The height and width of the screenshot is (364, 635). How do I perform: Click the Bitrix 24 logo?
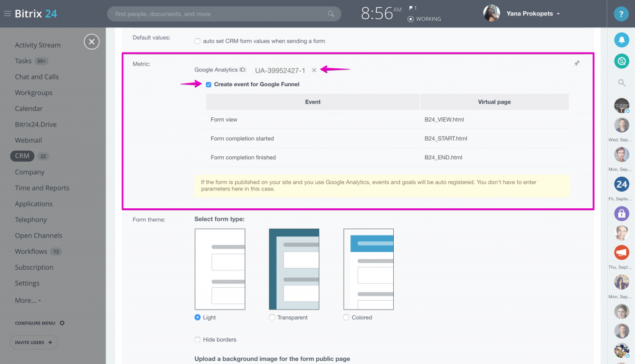pyautogui.click(x=35, y=14)
